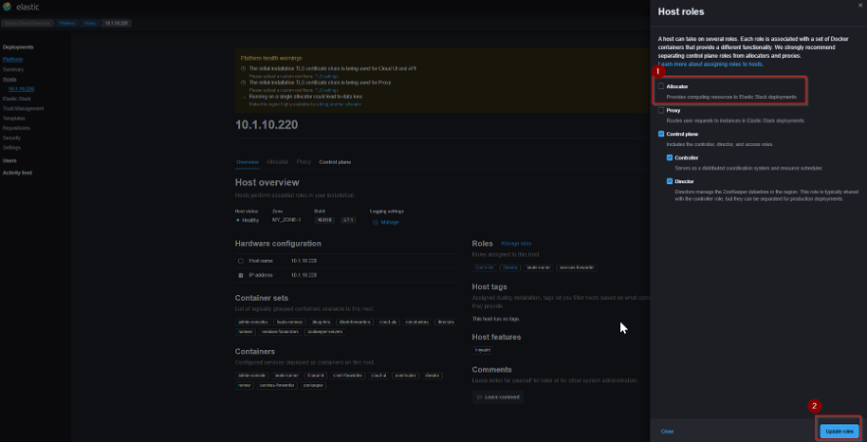Click the admin-consoles container set badge

(x=253, y=321)
